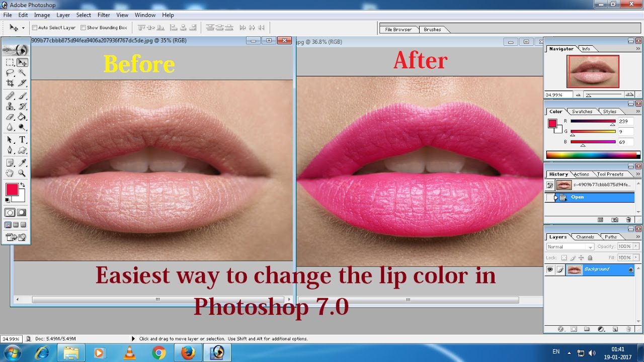Toggle lock all checkbox
Screen dimensions: 644x362
click(590, 257)
